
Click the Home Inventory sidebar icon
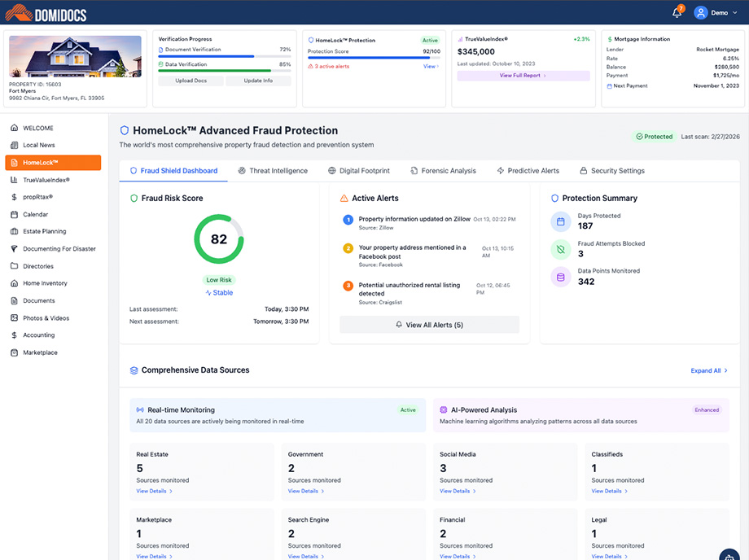click(15, 282)
